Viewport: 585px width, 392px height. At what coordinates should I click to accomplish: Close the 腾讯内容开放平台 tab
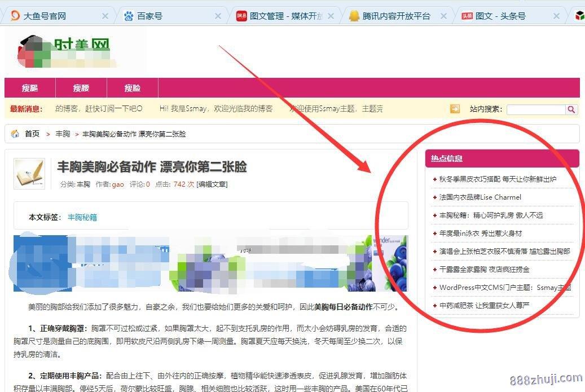pos(443,16)
